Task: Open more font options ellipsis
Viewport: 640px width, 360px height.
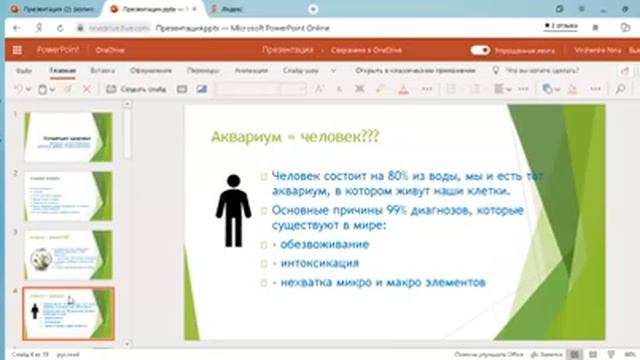Action: point(427,89)
